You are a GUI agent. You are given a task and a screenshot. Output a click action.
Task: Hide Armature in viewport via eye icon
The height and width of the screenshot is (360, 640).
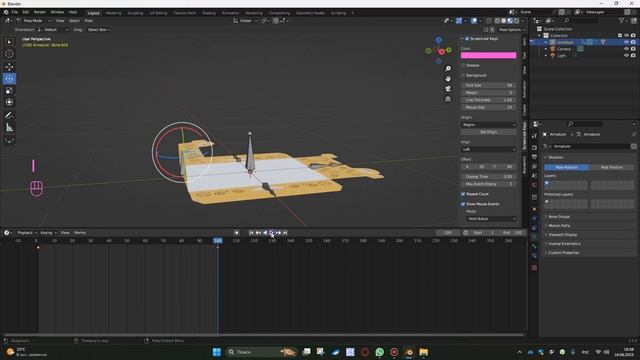point(627,42)
